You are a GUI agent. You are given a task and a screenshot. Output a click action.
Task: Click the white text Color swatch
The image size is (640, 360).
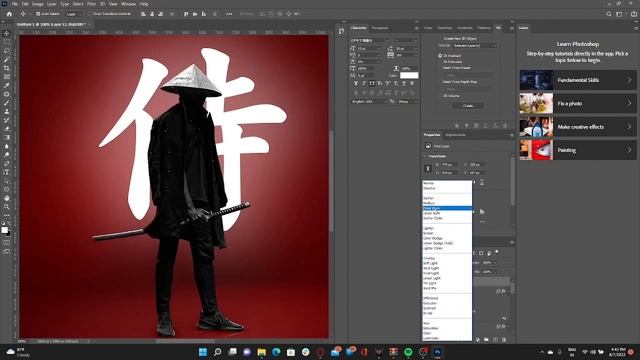click(409, 76)
